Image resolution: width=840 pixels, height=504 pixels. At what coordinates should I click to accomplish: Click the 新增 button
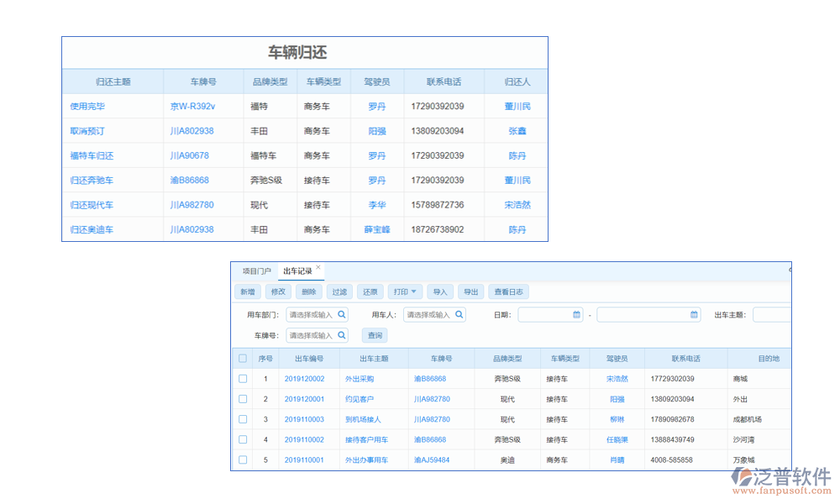click(248, 292)
